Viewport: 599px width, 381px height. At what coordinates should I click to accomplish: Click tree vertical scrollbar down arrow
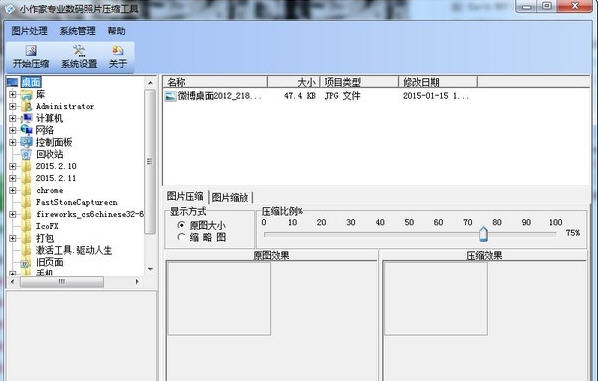point(150,269)
